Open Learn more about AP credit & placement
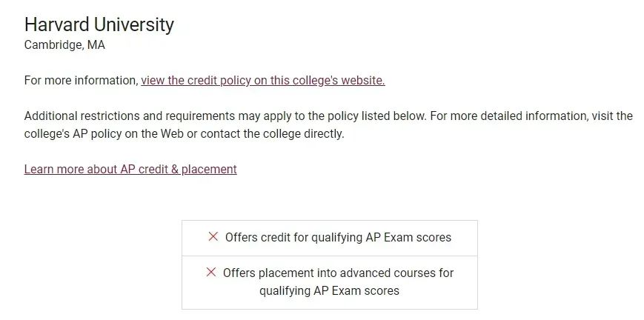 130,169
